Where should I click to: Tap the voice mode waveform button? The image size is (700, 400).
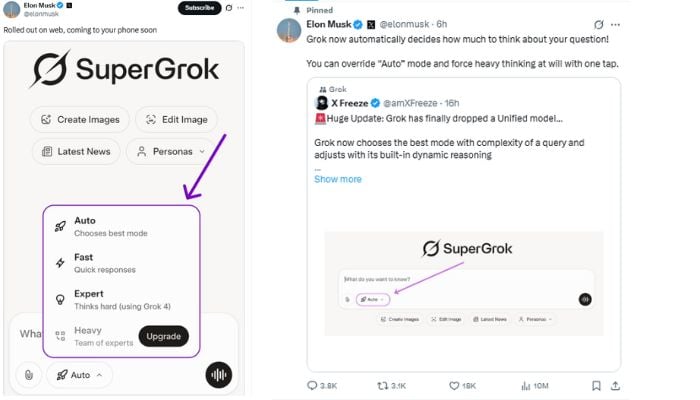tap(218, 375)
